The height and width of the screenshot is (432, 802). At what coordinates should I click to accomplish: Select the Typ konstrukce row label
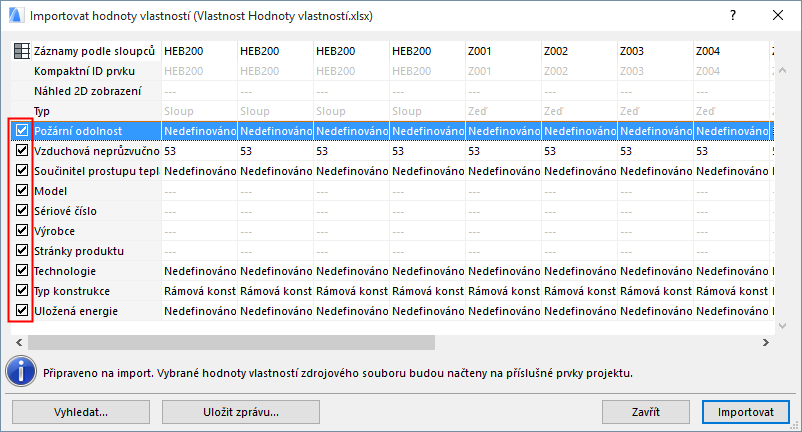72,291
